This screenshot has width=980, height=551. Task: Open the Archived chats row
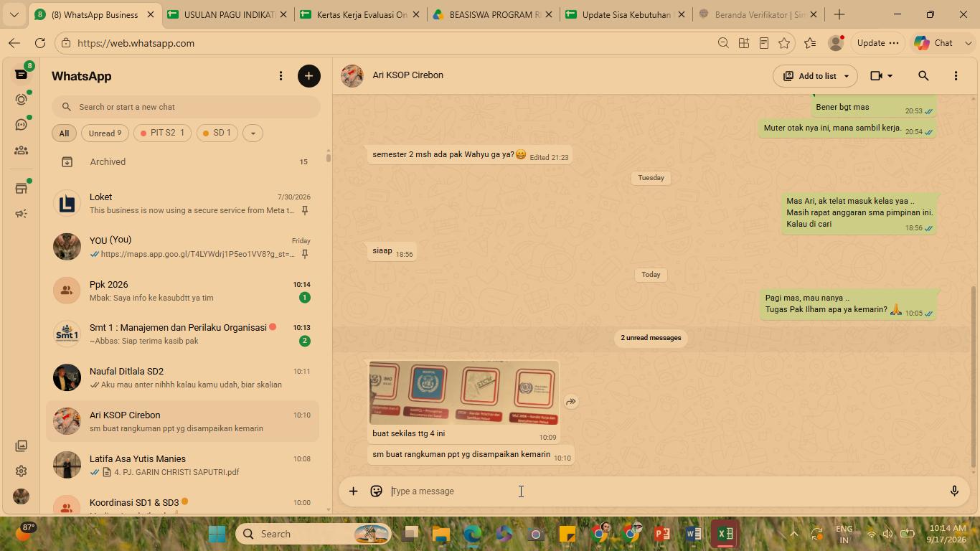point(185,162)
